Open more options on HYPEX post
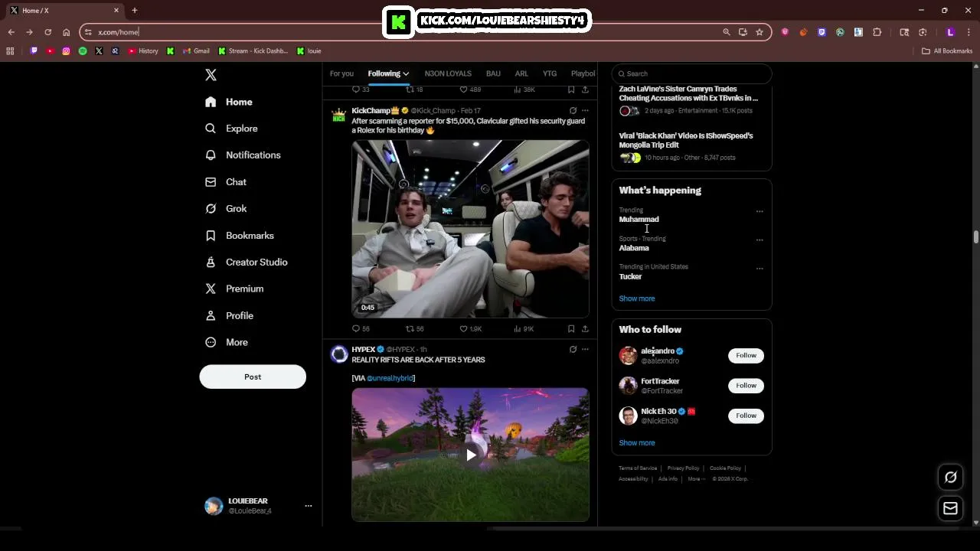The width and height of the screenshot is (980, 551). point(585,350)
